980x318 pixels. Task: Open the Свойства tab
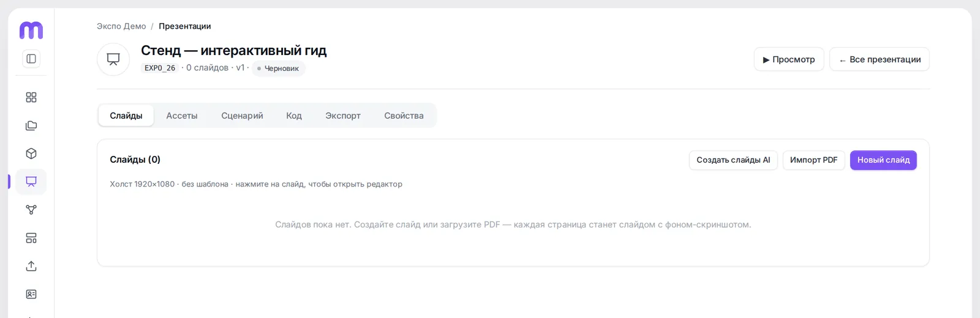(404, 116)
